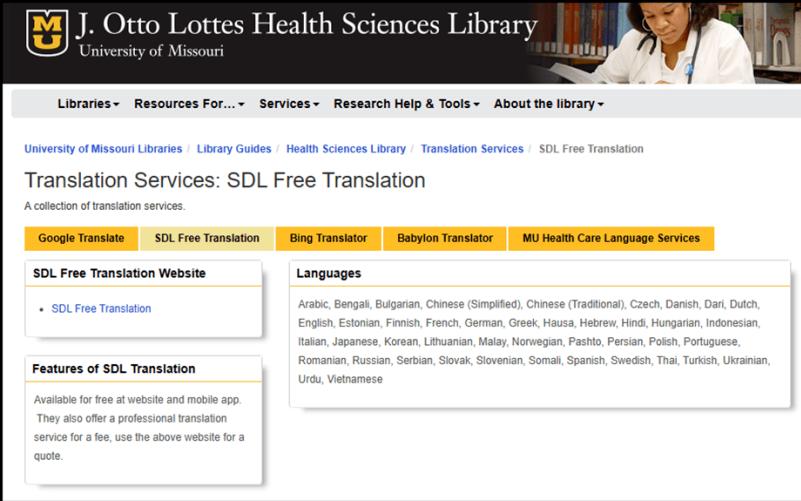Open About the library menu
Viewport: 801px width, 501px height.
[x=548, y=104]
